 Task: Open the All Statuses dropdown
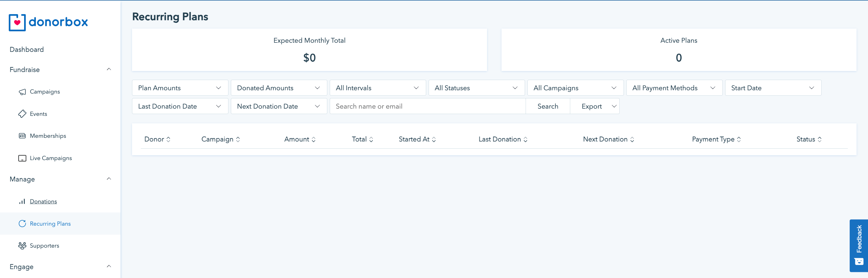[476, 88]
